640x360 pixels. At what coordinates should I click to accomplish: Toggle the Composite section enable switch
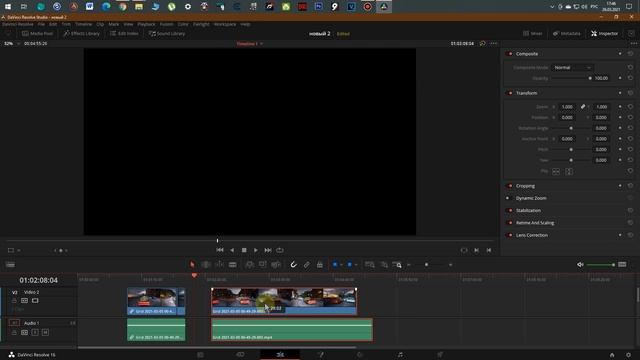click(509, 54)
